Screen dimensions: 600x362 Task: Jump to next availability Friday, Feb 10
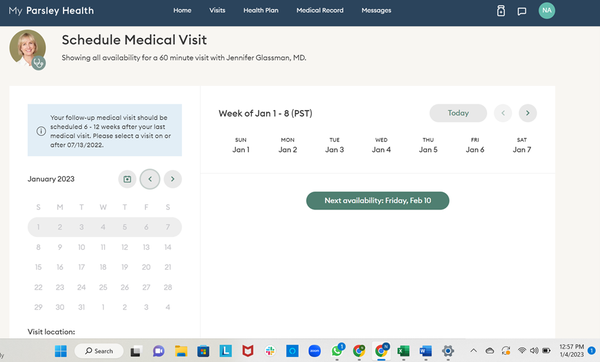click(x=377, y=201)
